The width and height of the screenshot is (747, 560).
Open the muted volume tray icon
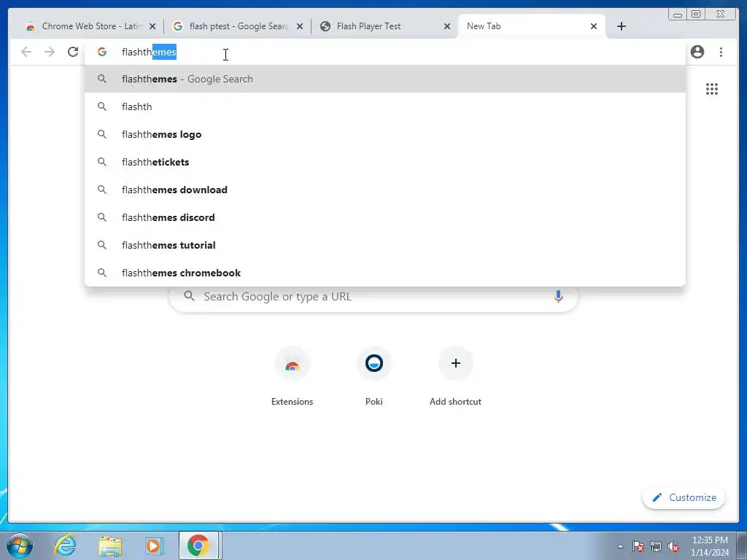coord(673,546)
